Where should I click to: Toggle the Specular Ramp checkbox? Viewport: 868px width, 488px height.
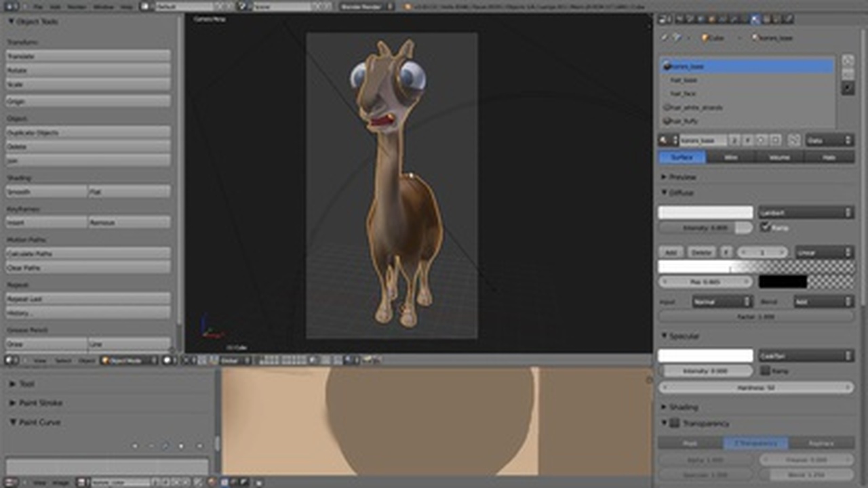[x=766, y=371]
